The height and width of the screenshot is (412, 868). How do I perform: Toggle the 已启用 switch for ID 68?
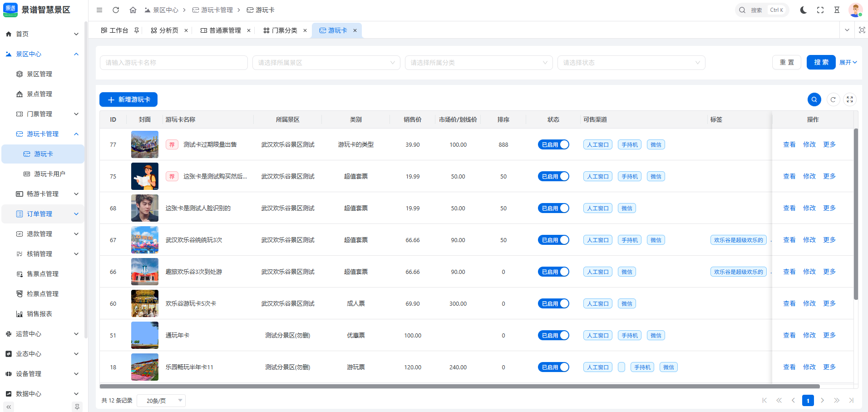point(553,208)
